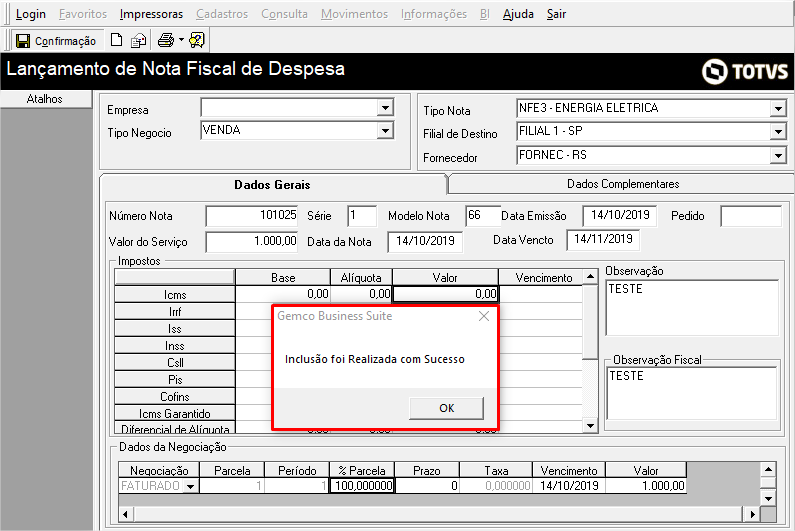This screenshot has height=531, width=795.
Task: Click the Observação Fiscal text area
Action: click(692, 393)
